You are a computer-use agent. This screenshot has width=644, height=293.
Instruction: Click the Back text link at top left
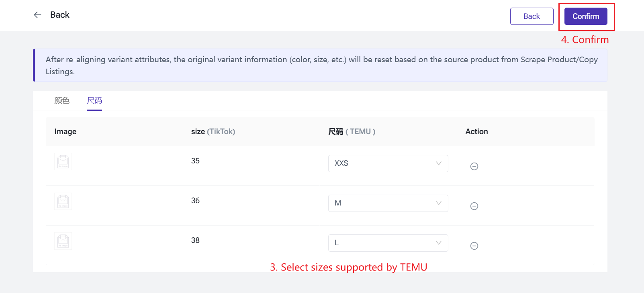point(60,15)
